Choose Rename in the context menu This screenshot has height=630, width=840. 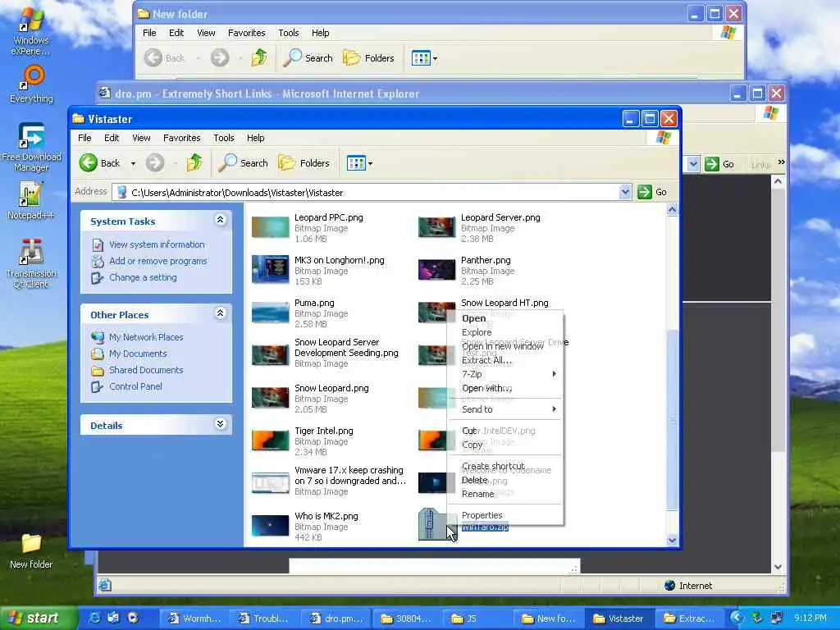[505, 494]
